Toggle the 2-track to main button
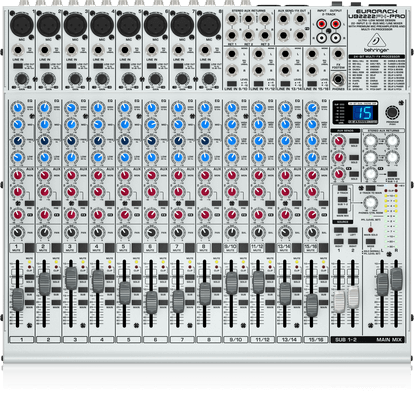414x400 pixels. coord(370,188)
